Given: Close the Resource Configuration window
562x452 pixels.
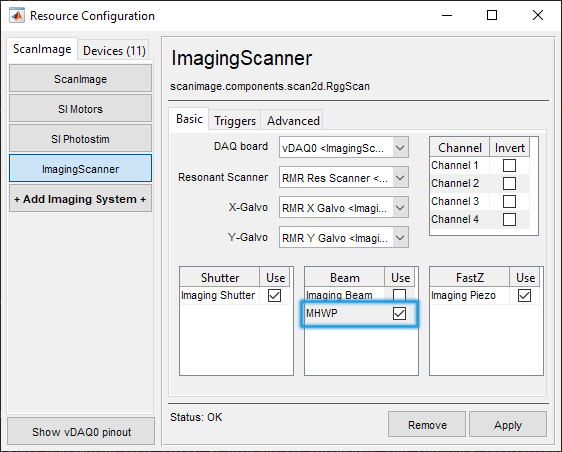Looking at the screenshot, I should point(538,15).
